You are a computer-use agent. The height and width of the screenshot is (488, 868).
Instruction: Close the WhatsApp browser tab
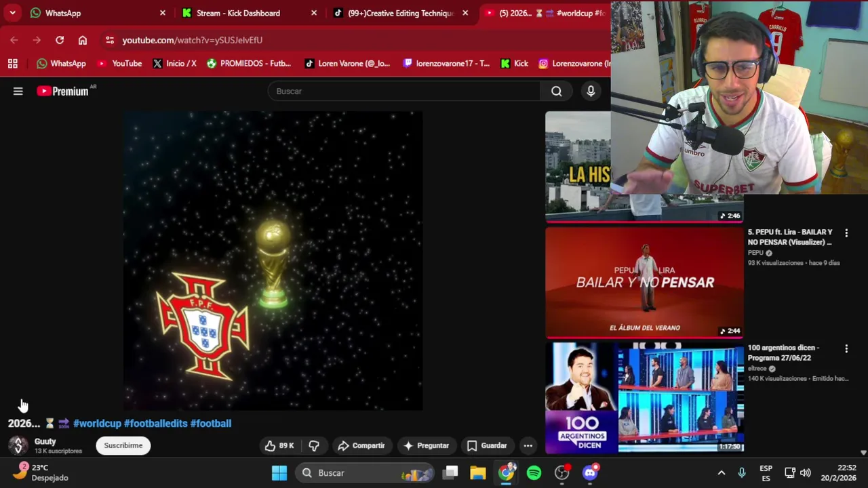(163, 13)
